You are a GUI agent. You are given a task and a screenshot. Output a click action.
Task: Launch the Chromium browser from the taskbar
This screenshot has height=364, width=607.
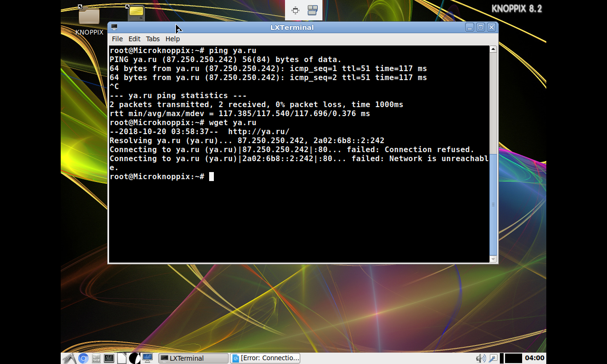click(x=83, y=358)
